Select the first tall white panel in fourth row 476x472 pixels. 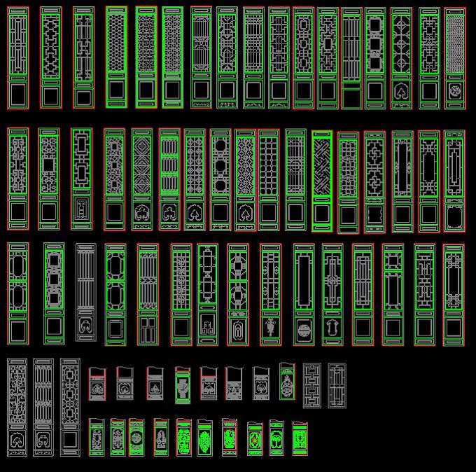point(17,406)
